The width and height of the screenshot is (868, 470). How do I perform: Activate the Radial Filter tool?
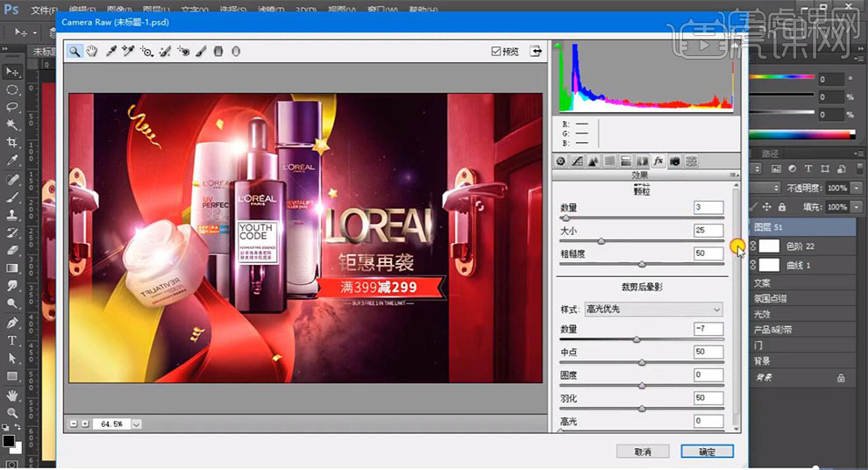tap(236, 52)
